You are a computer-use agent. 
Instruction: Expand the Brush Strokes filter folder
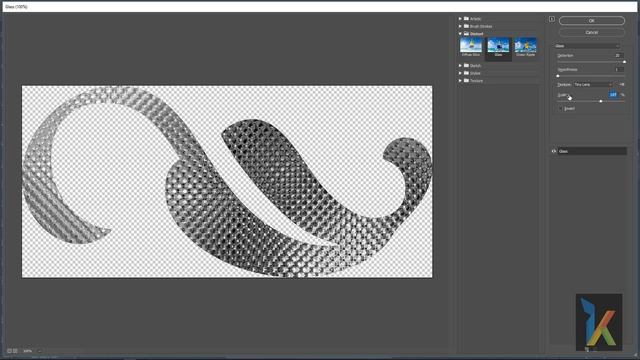click(460, 26)
